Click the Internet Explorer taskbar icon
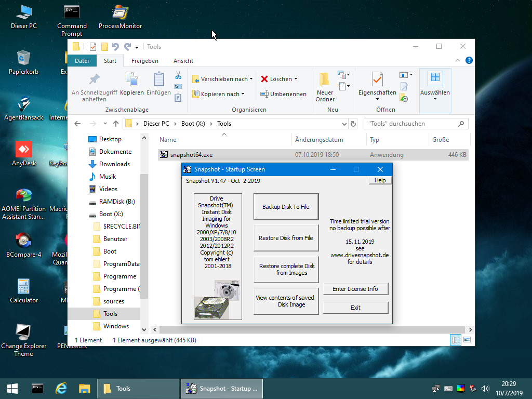Image resolution: width=532 pixels, height=399 pixels. [x=62, y=388]
